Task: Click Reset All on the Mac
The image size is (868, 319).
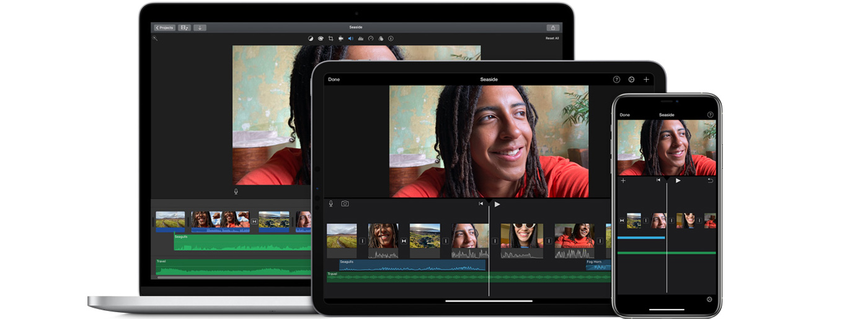Action: [552, 38]
